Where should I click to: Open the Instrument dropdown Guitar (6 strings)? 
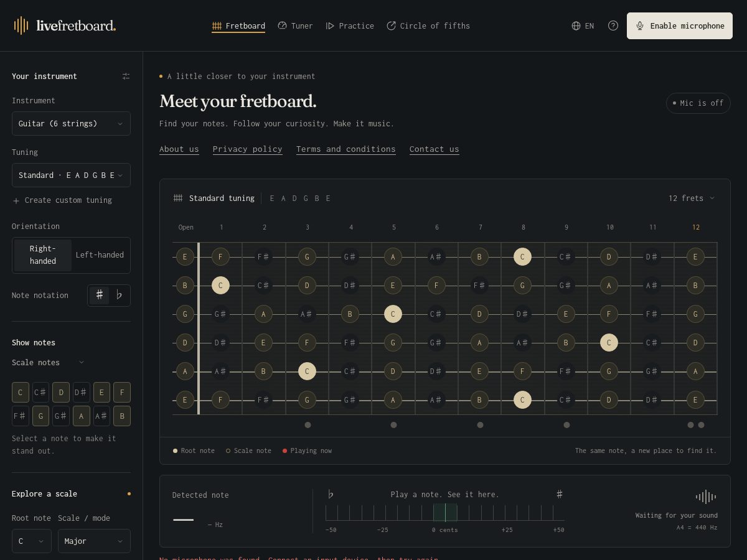tap(71, 123)
